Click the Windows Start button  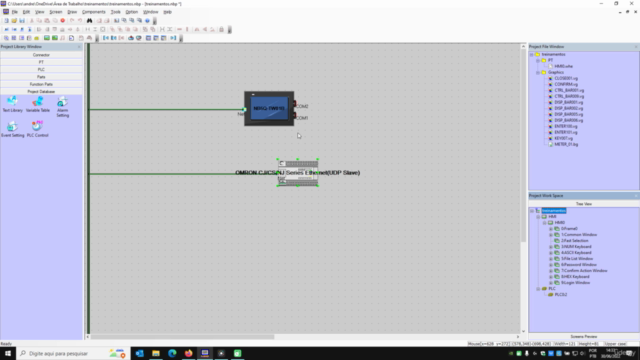tap(8, 353)
